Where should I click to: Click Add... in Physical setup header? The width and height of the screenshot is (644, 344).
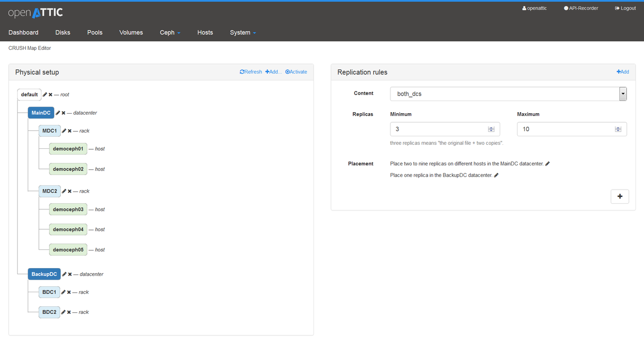click(x=274, y=72)
